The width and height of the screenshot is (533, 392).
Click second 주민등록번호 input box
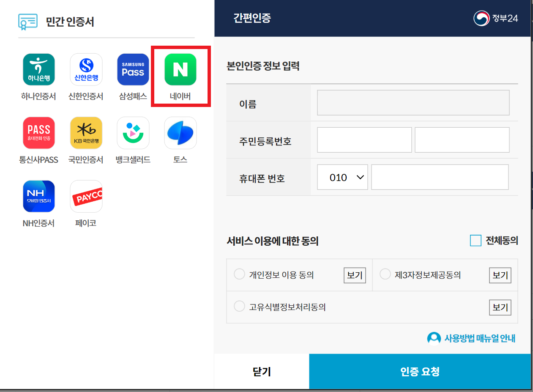pos(462,140)
